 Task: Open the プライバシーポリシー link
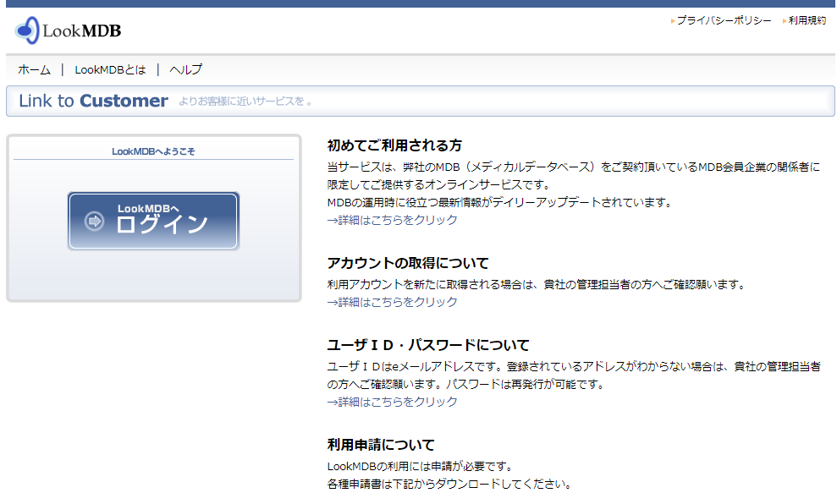click(724, 21)
